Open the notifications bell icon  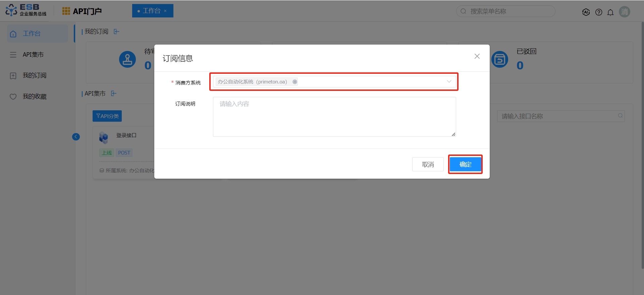point(610,12)
